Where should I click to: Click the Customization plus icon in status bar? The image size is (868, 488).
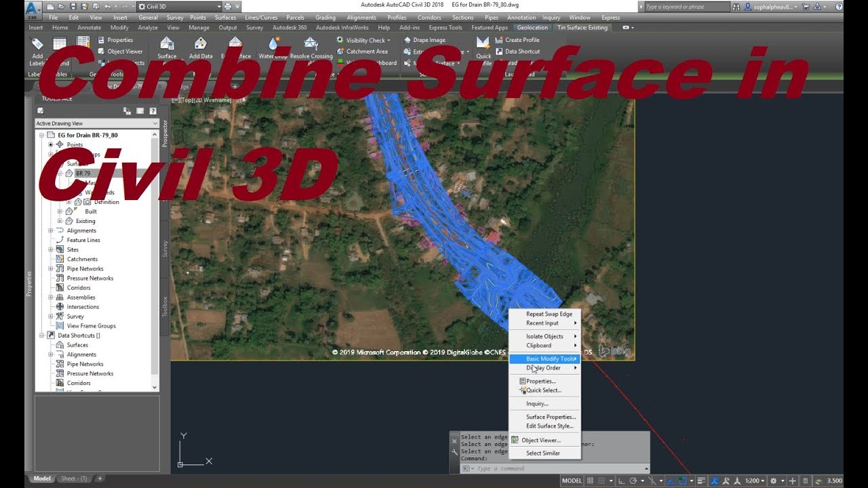[x=792, y=481]
